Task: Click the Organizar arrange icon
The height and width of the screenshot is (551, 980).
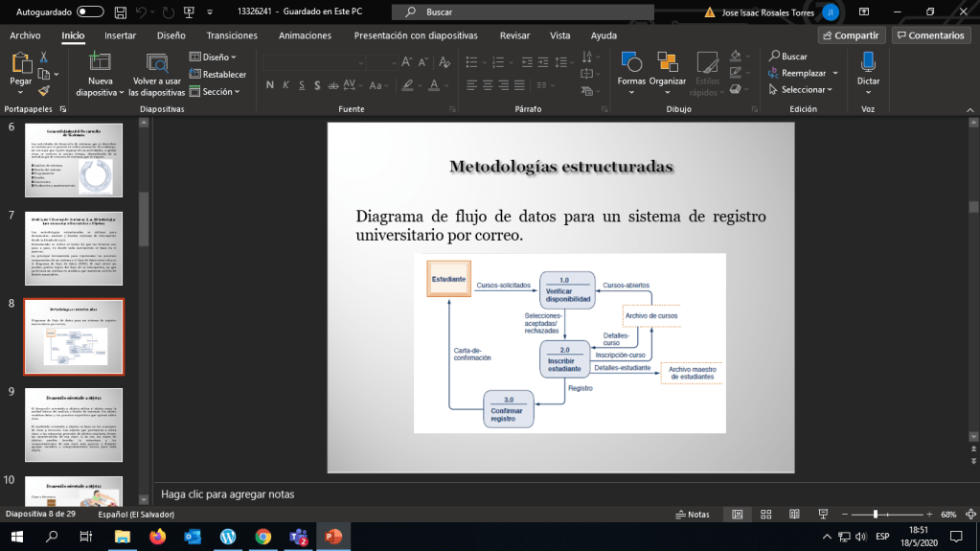Action: 667,62
